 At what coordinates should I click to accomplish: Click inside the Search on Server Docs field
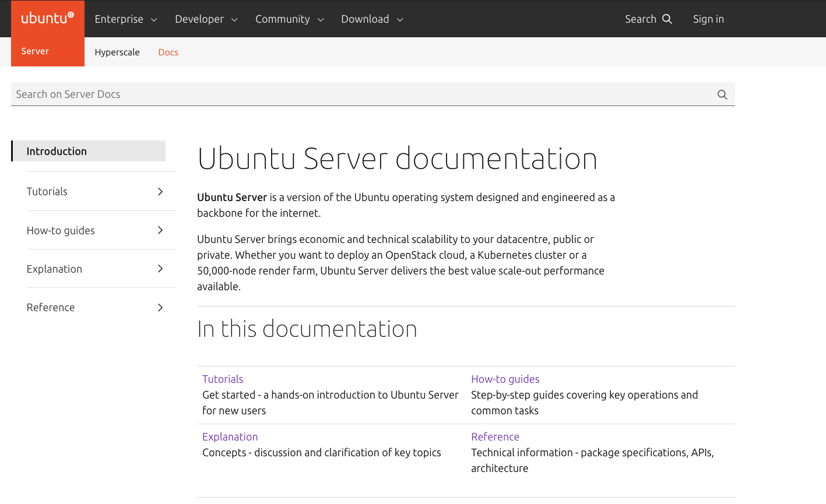coord(233,94)
